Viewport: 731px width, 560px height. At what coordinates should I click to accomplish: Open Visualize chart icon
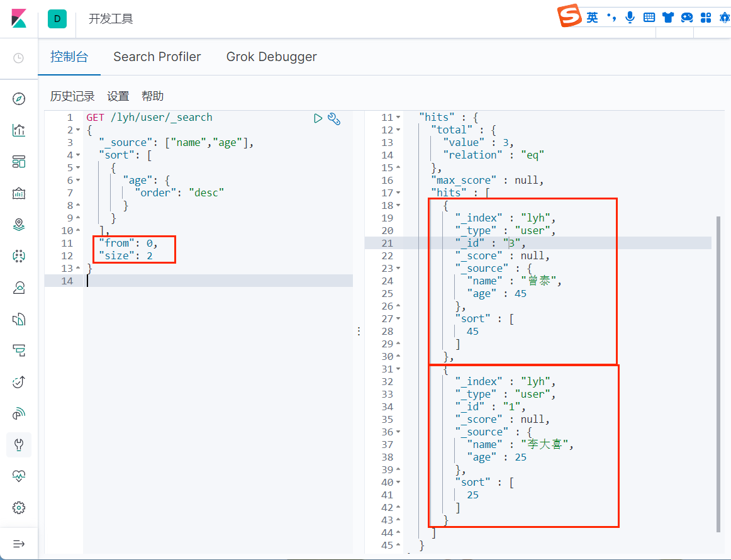pyautogui.click(x=19, y=130)
